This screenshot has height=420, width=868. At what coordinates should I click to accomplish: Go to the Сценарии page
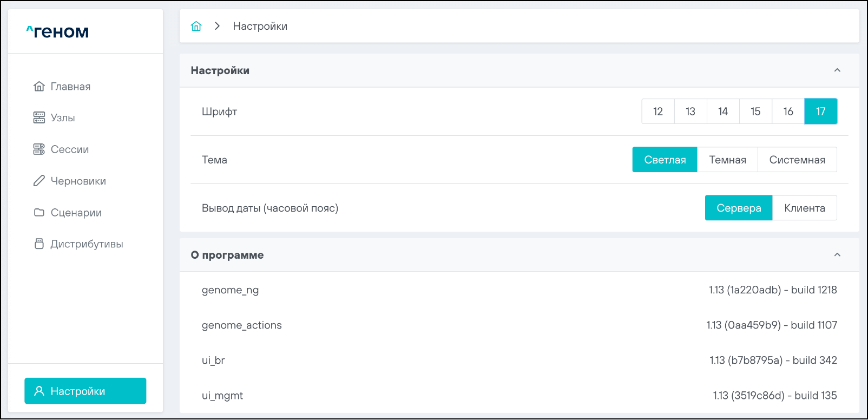pyautogui.click(x=76, y=213)
